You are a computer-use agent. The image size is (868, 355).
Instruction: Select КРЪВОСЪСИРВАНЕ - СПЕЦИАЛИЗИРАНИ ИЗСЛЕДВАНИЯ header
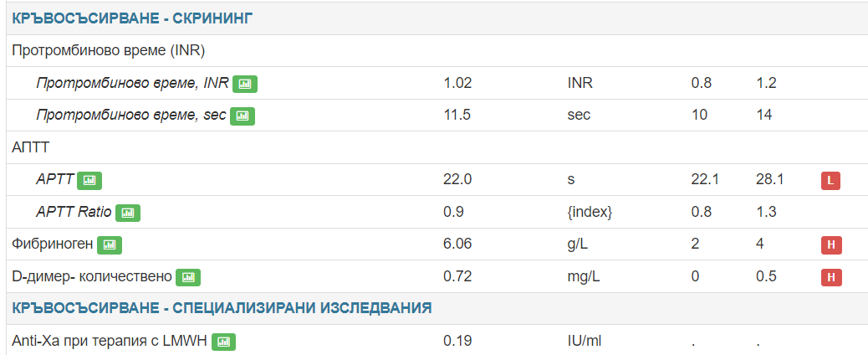tap(222, 308)
